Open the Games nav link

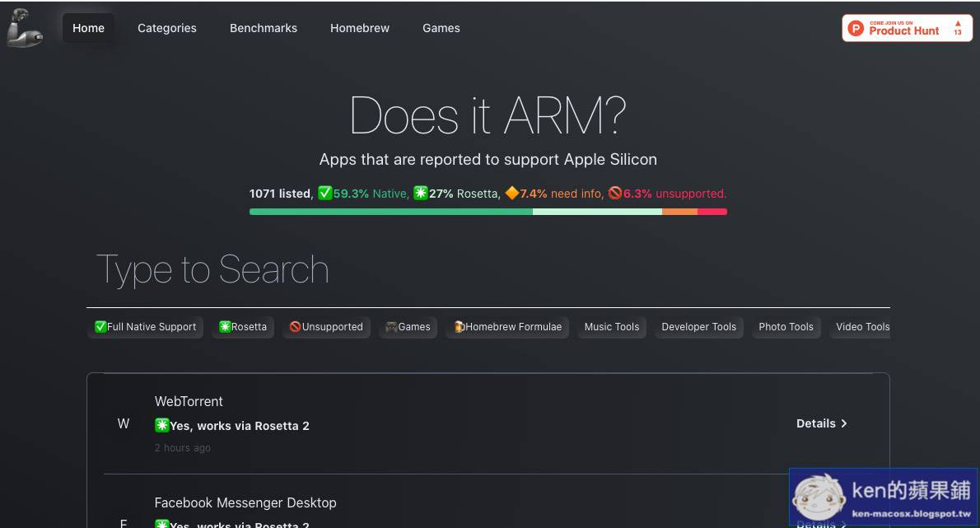441,28
